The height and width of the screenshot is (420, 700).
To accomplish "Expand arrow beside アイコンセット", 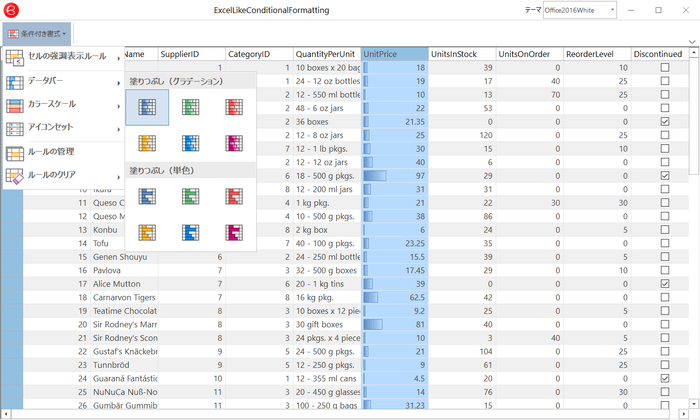I will pos(119,129).
